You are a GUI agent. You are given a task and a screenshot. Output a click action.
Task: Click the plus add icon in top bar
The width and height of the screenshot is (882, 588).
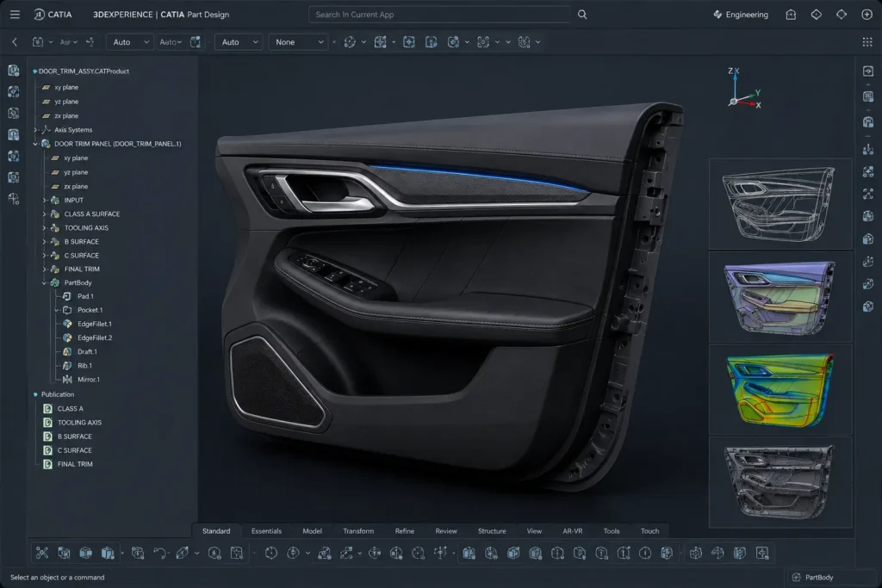click(866, 15)
